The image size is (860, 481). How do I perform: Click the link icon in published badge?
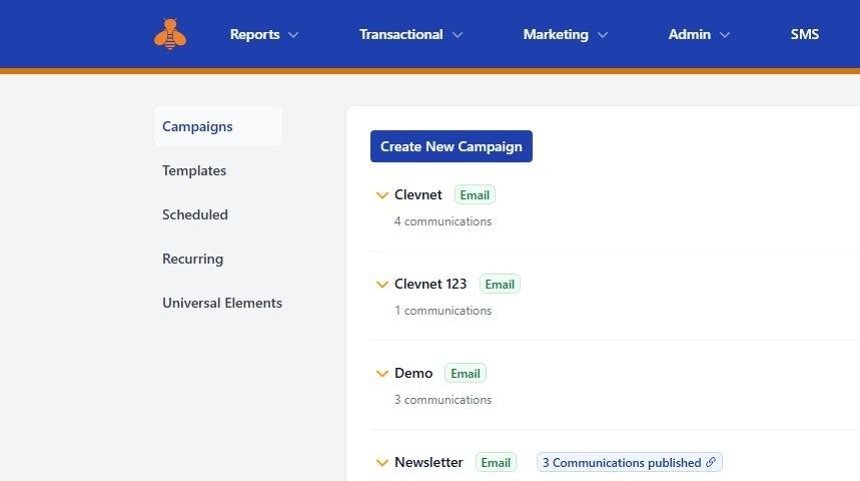pyautogui.click(x=711, y=463)
